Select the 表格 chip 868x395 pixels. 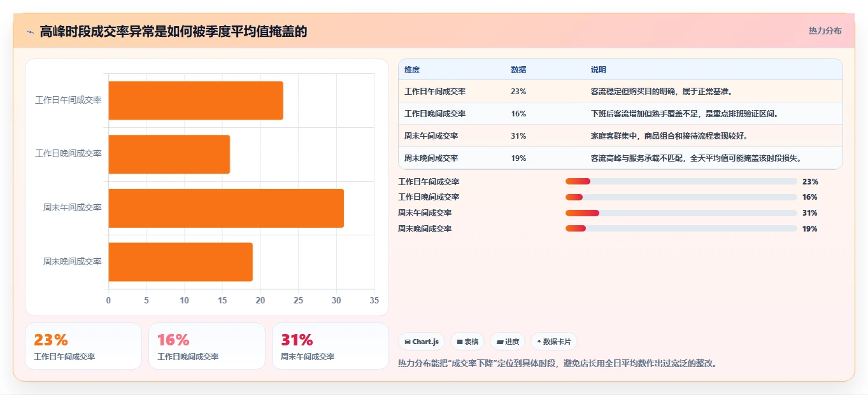click(467, 342)
